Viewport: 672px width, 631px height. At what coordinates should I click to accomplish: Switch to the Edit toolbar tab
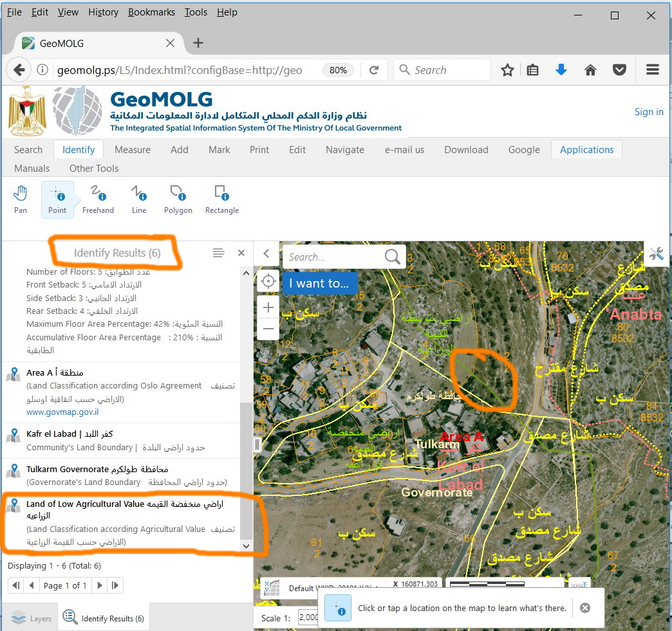tap(297, 149)
